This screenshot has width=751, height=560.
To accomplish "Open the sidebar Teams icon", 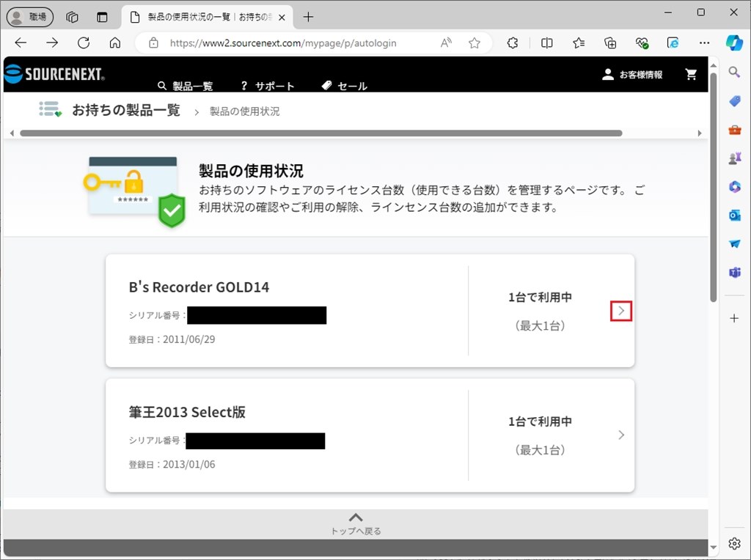I will [734, 273].
